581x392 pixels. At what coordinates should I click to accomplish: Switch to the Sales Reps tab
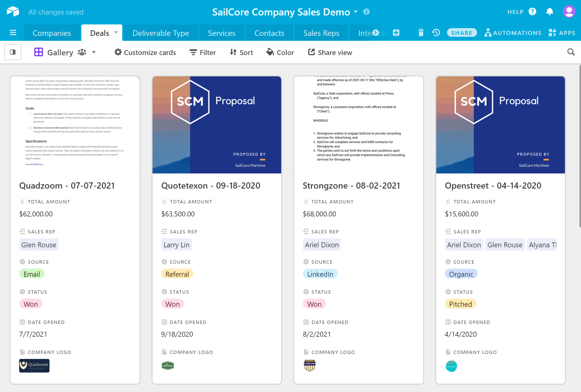pyautogui.click(x=321, y=33)
